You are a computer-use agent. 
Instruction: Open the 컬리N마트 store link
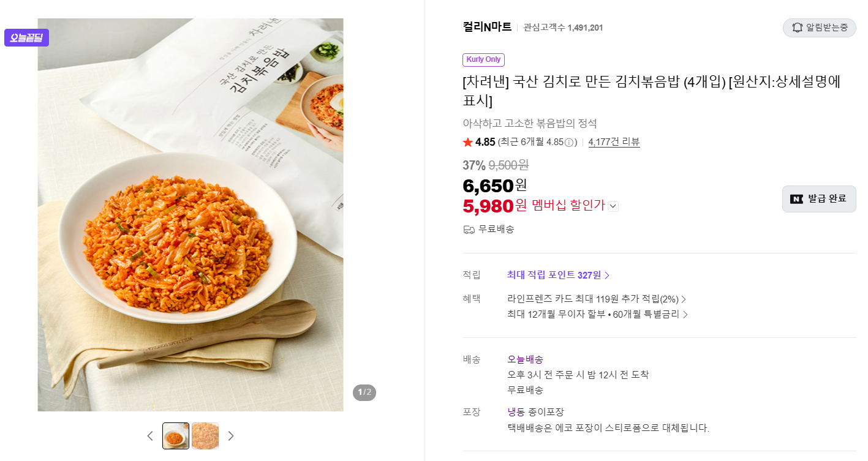click(x=487, y=27)
